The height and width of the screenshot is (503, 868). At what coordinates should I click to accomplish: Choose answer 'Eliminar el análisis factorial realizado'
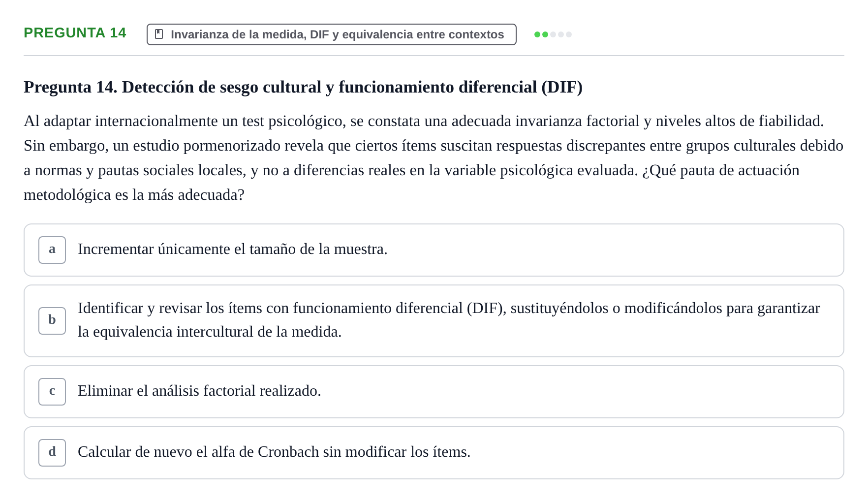click(x=434, y=392)
